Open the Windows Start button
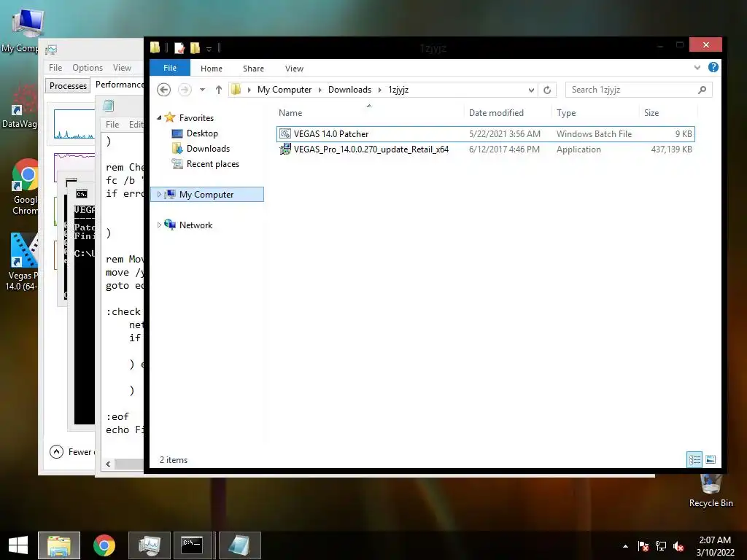 [x=18, y=545]
